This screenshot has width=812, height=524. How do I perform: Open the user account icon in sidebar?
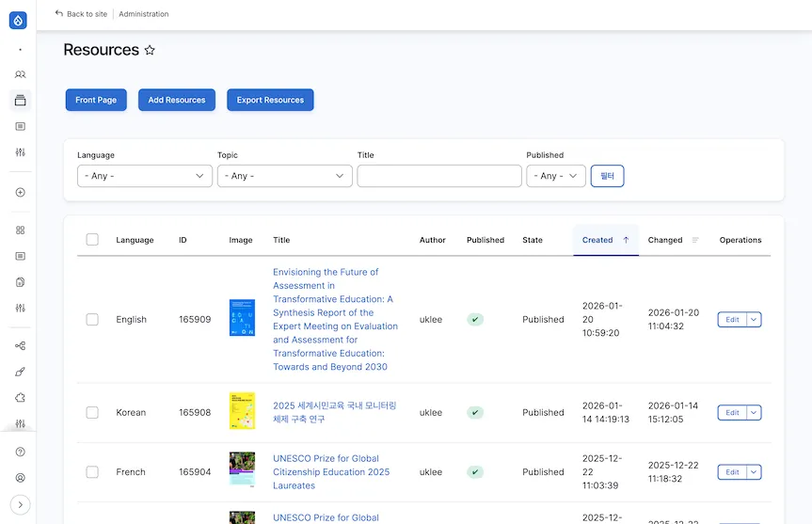click(20, 478)
